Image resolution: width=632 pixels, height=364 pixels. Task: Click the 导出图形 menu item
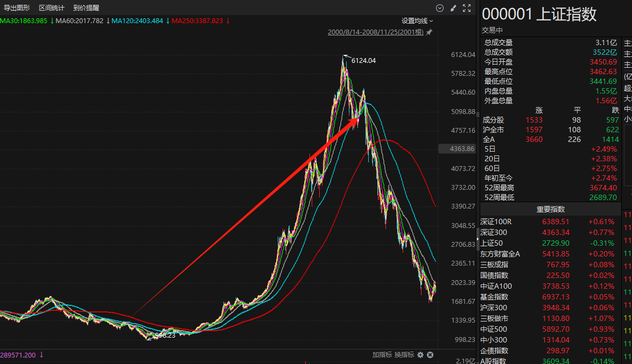[x=17, y=8]
